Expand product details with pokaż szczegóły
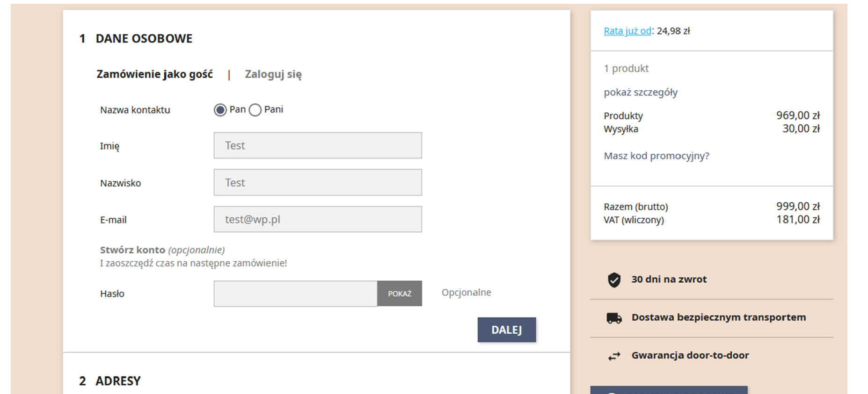The image size is (868, 394). coord(640,92)
